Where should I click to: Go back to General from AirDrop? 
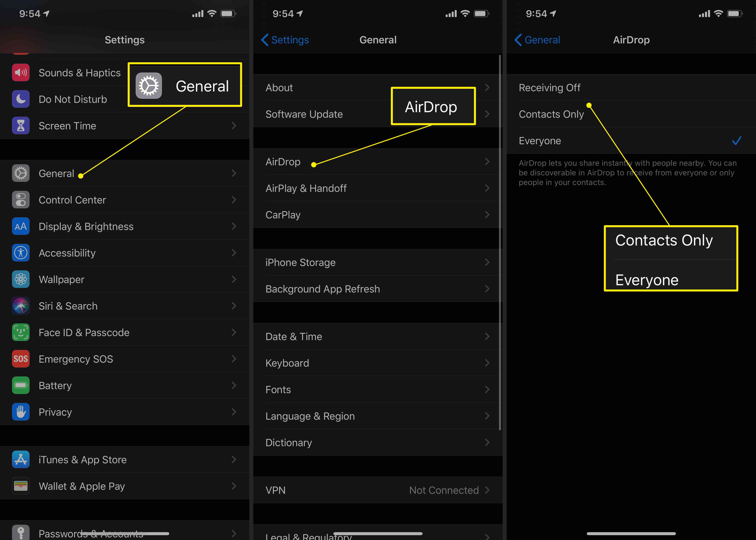click(x=537, y=40)
